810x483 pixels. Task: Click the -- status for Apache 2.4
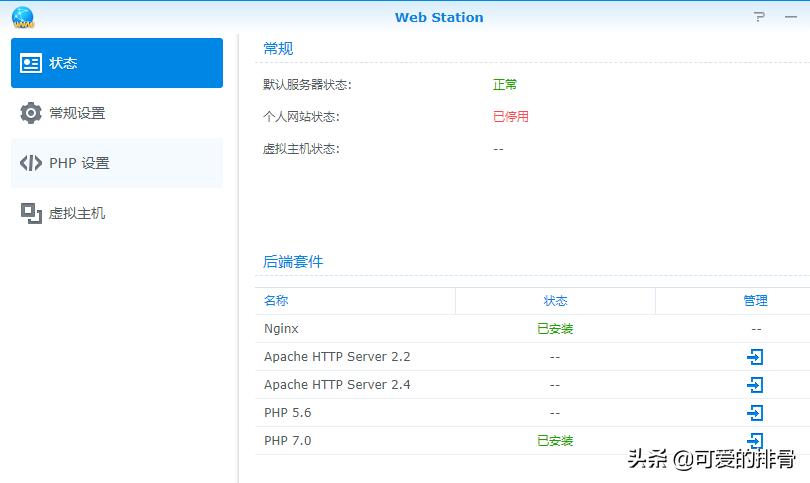555,385
